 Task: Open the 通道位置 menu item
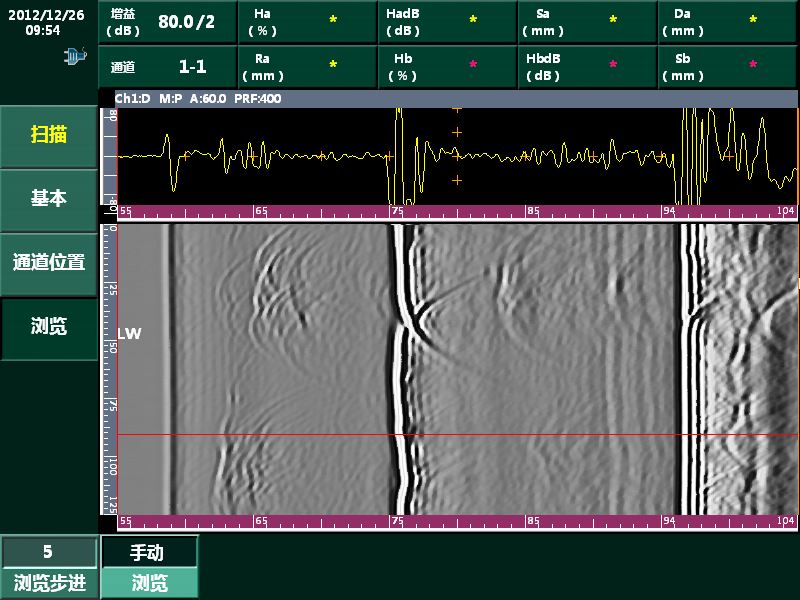click(49, 263)
